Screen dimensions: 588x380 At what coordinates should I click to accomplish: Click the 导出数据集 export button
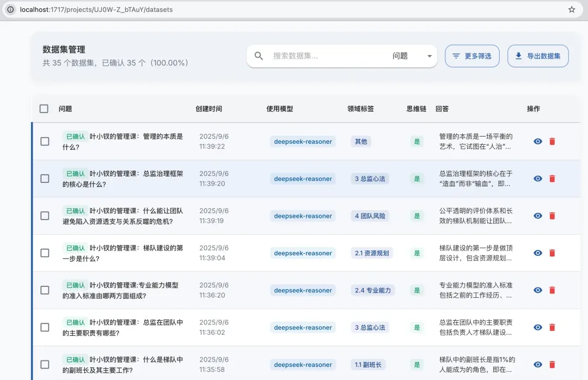coord(538,56)
